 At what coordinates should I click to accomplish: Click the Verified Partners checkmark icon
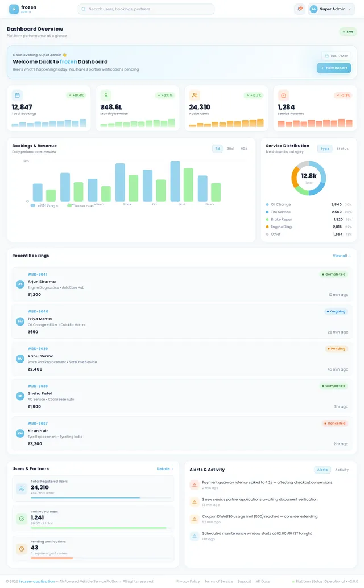21,519
